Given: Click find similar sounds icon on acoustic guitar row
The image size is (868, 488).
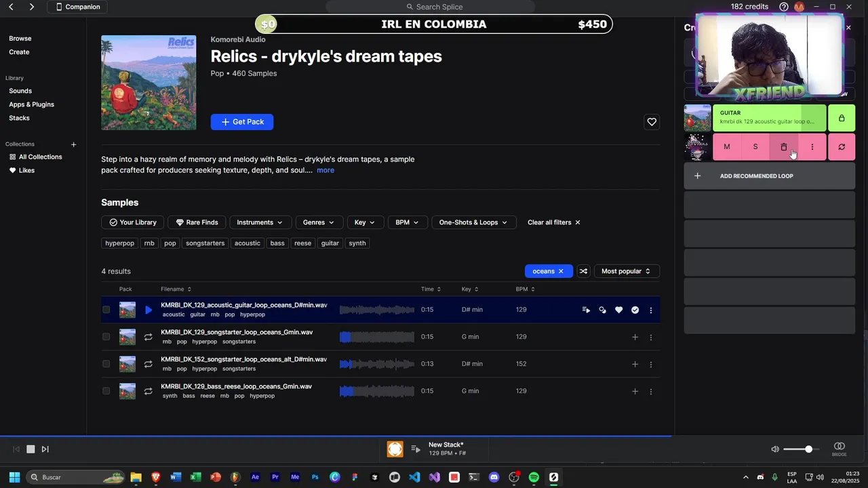Looking at the screenshot, I should tap(602, 310).
